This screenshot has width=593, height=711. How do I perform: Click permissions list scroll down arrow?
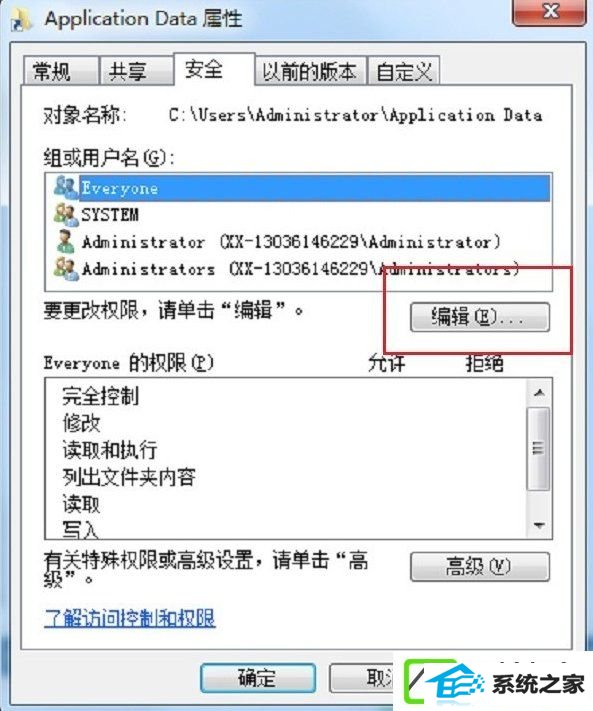[x=539, y=525]
